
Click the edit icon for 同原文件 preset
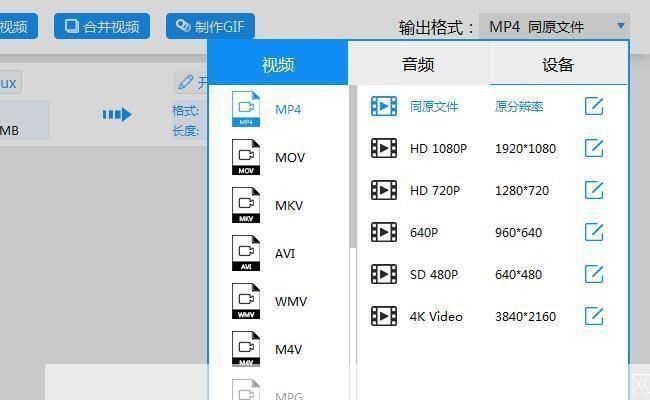click(594, 106)
